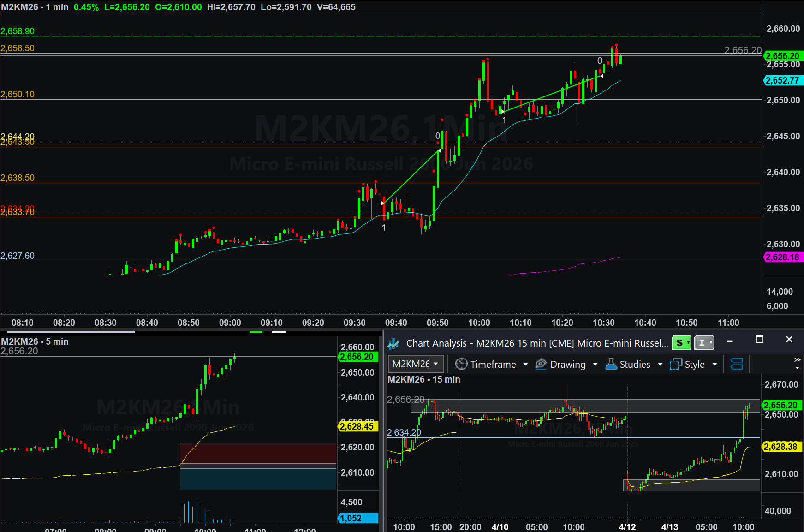Select the magenta 2,628.18 price label
The height and width of the screenshot is (532, 804).
click(783, 257)
